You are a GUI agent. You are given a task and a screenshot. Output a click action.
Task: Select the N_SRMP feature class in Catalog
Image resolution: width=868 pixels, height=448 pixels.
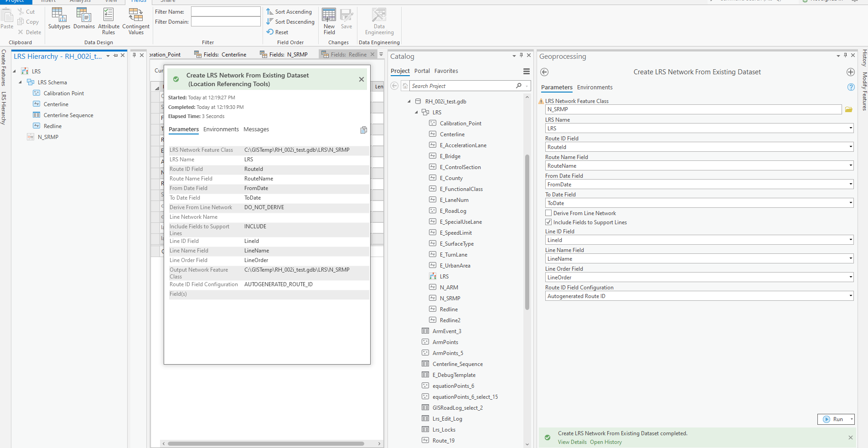(449, 299)
